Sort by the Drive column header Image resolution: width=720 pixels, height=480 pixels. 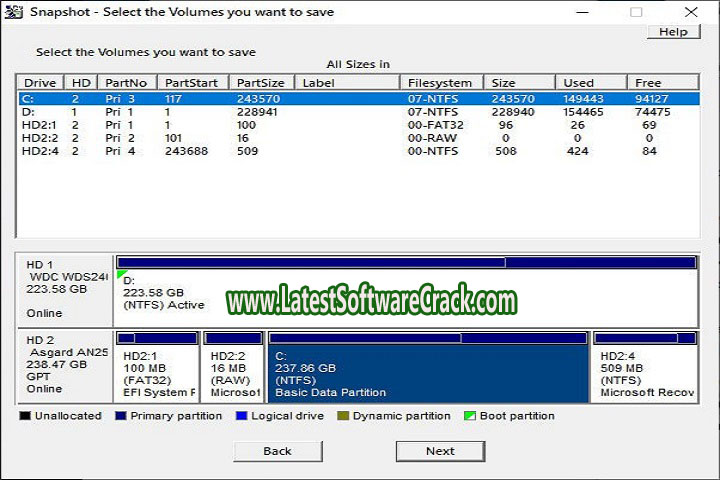(x=40, y=83)
